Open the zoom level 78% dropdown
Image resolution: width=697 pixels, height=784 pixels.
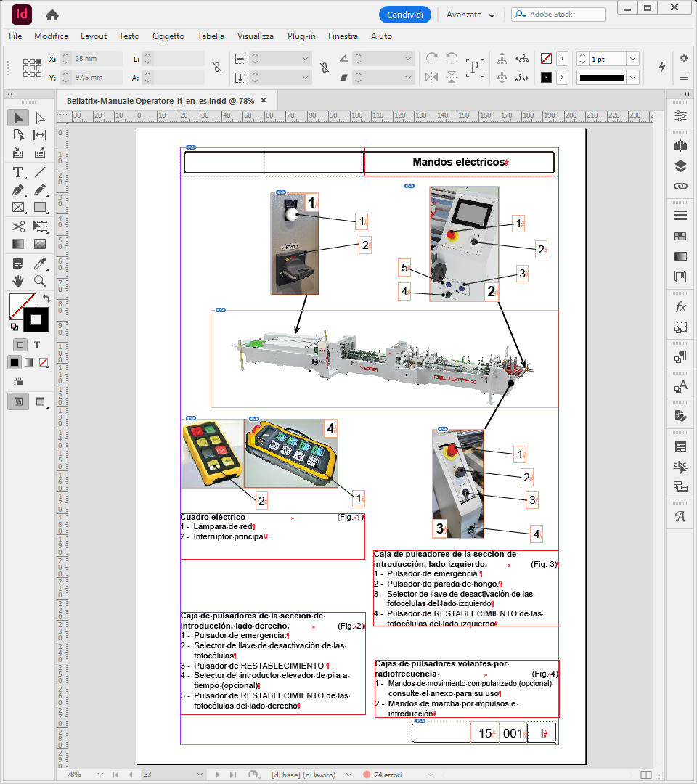tap(100, 774)
